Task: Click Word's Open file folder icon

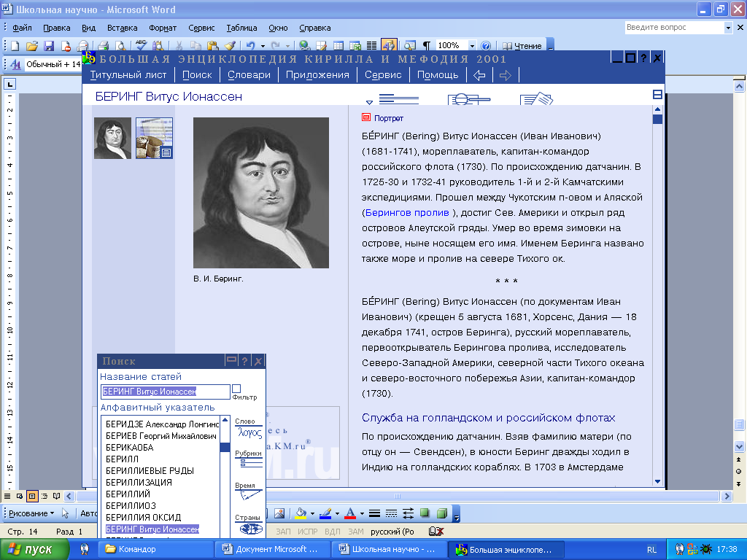Action: tap(32, 46)
